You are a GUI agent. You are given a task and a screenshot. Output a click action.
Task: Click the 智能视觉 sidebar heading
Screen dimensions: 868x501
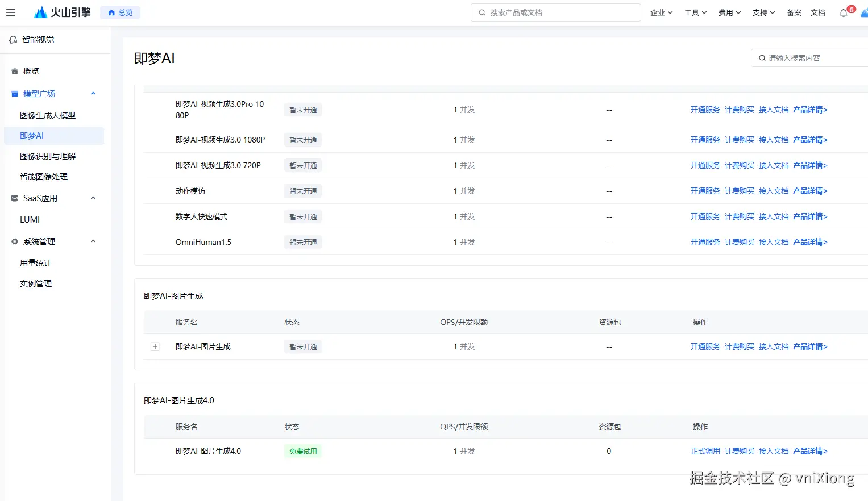(x=38, y=40)
